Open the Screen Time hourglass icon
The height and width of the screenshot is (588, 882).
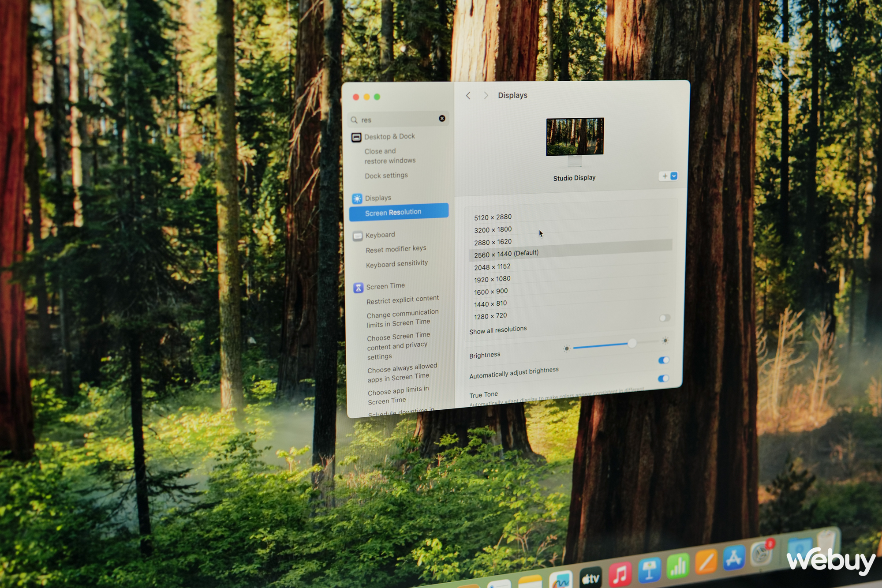pos(358,285)
